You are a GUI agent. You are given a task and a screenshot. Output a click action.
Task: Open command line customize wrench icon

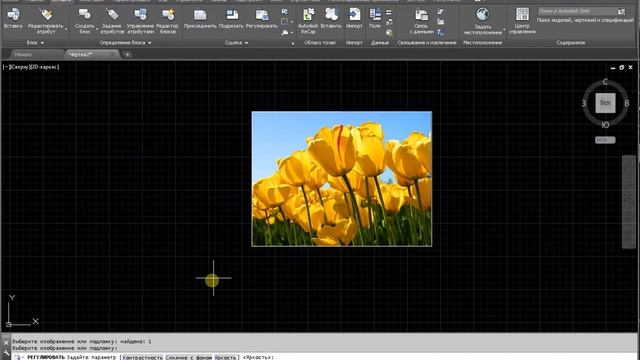click(6, 352)
